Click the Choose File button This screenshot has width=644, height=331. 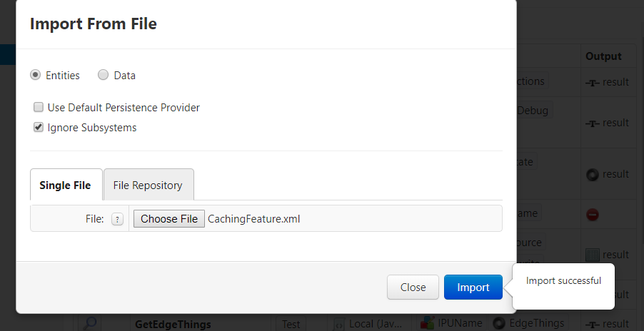click(168, 218)
